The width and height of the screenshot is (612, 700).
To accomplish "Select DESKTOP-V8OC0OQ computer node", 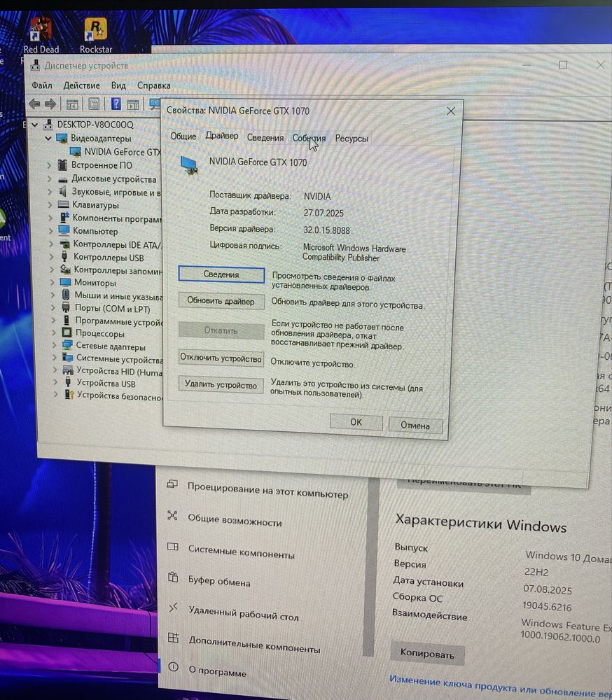I will tap(95, 125).
